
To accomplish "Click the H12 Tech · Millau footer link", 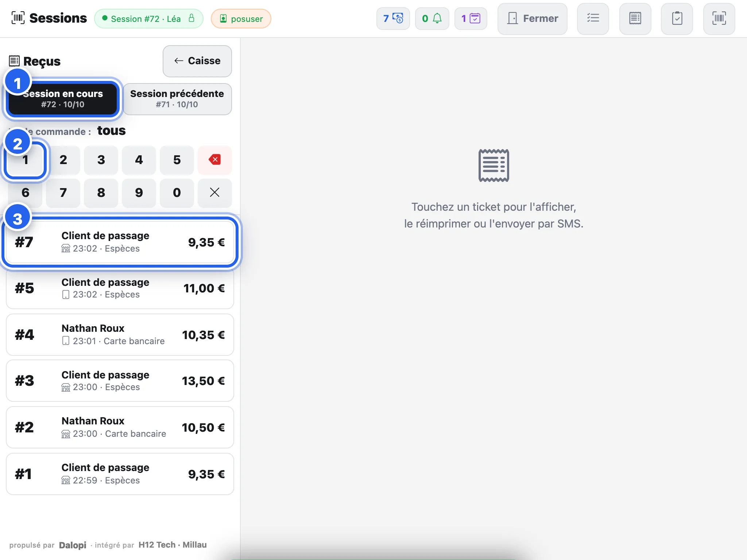I will 173,545.
